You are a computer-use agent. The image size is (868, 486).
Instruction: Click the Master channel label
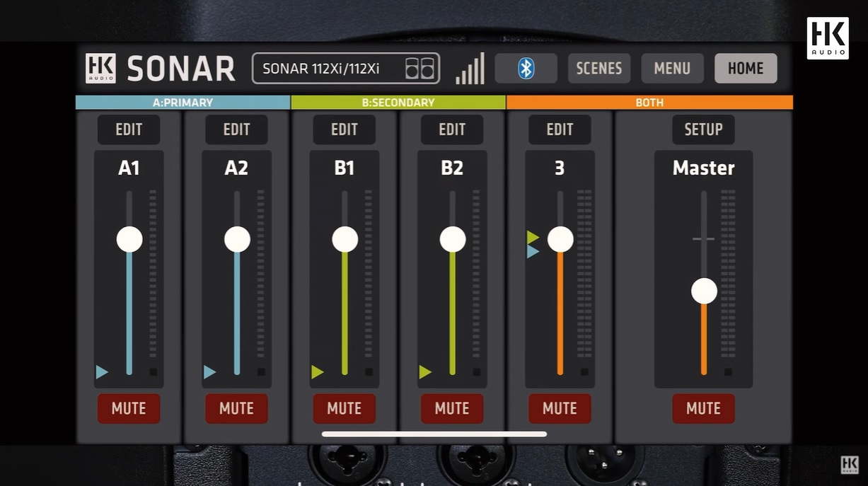[x=703, y=168]
